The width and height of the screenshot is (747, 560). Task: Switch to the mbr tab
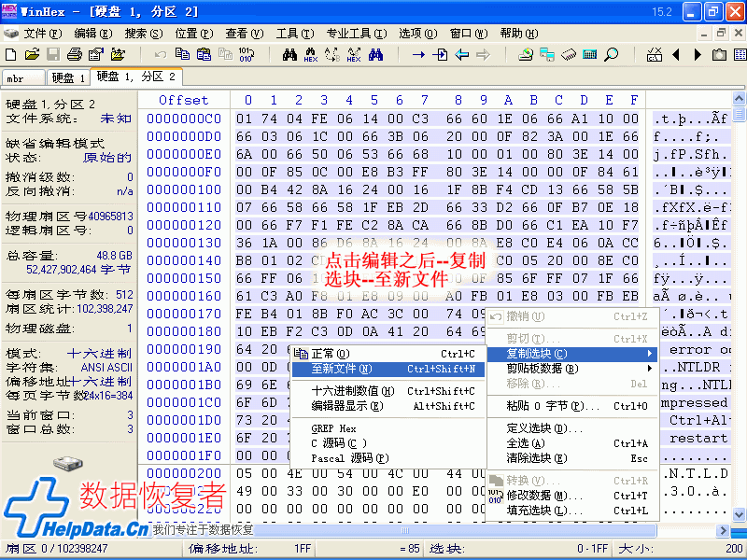[24, 78]
